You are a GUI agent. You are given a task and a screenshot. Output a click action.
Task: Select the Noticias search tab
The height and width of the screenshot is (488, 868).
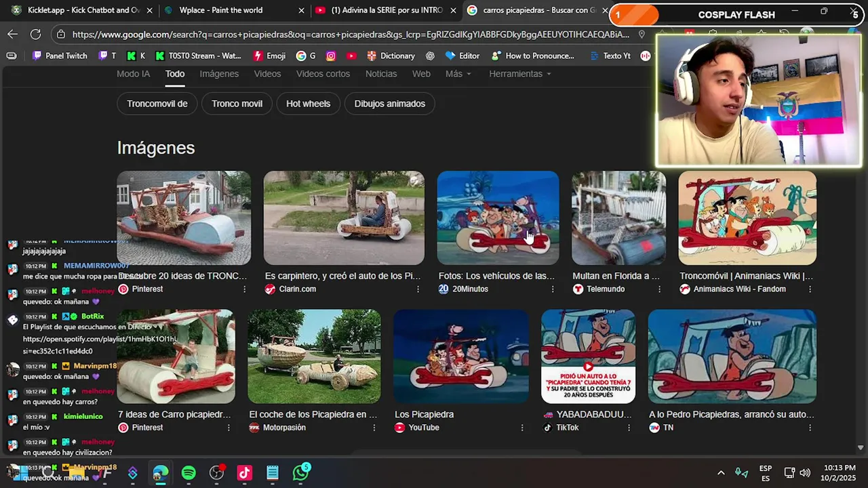[x=381, y=74]
